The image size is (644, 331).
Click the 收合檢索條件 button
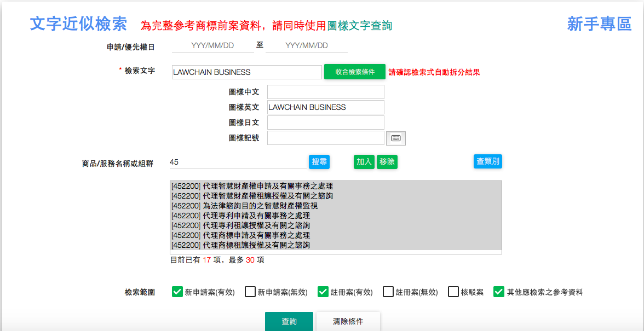[355, 72]
